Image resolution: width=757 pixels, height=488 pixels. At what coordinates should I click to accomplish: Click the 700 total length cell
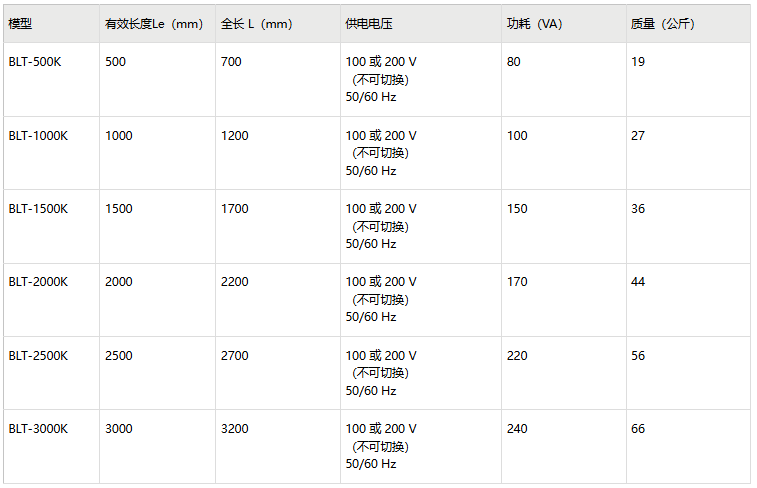pyautogui.click(x=231, y=62)
